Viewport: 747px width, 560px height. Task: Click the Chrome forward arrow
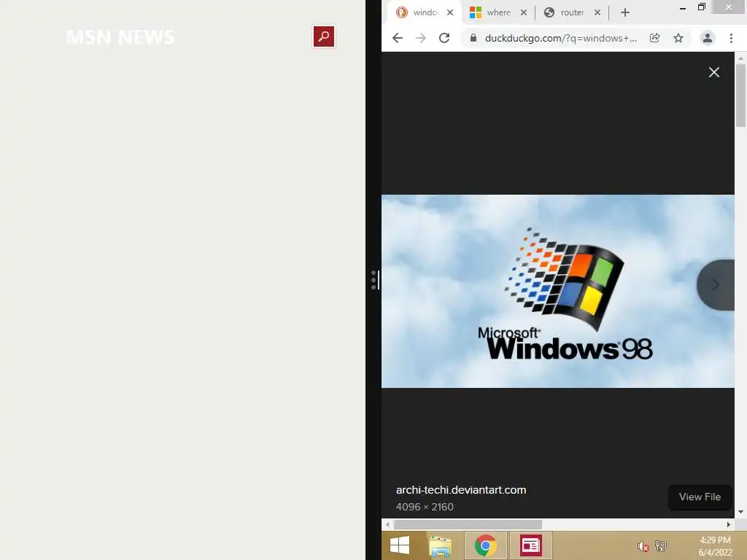coord(421,38)
